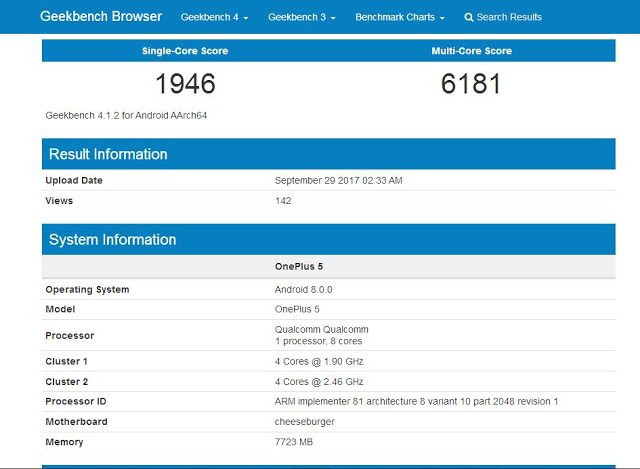Select the 4 Cores @ 2.46 GHz value

[x=319, y=382]
